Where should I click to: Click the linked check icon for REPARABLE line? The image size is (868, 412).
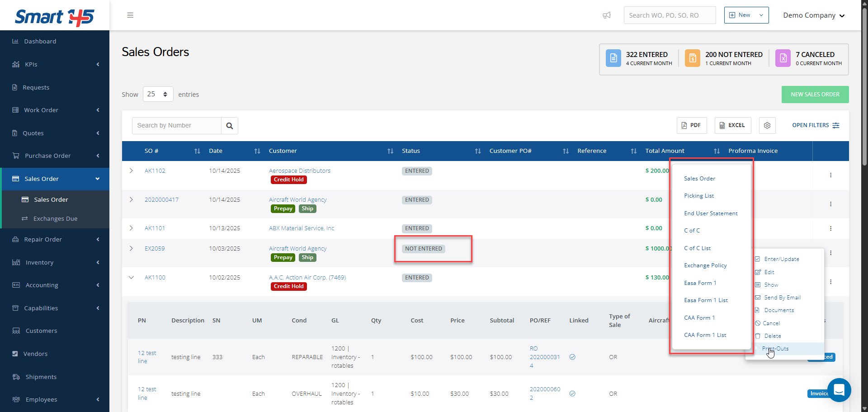point(572,357)
